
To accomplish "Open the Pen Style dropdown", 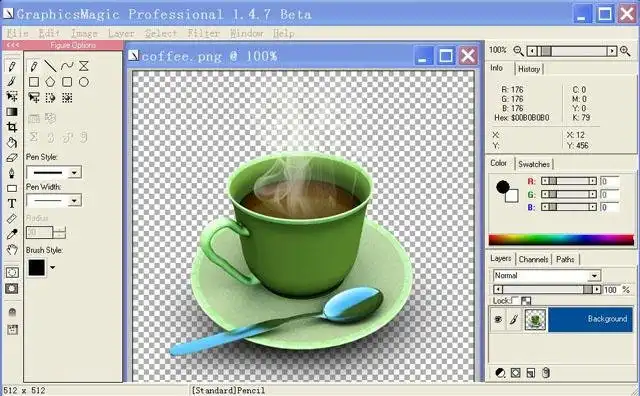I will click(x=74, y=173).
